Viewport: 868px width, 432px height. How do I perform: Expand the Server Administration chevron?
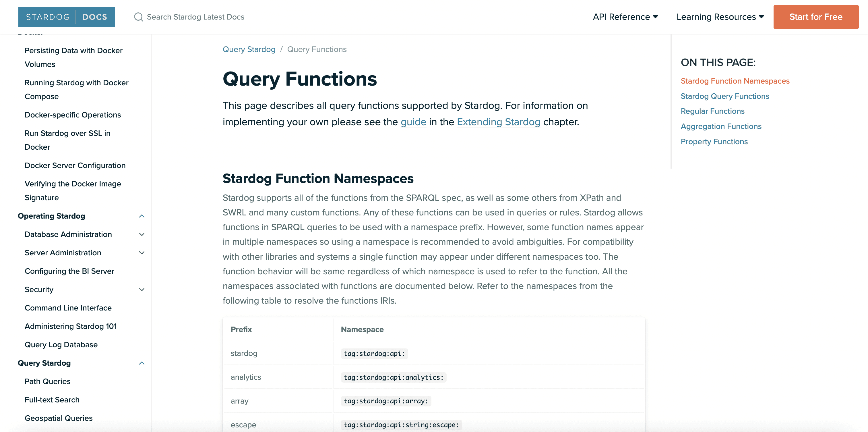pos(142,253)
